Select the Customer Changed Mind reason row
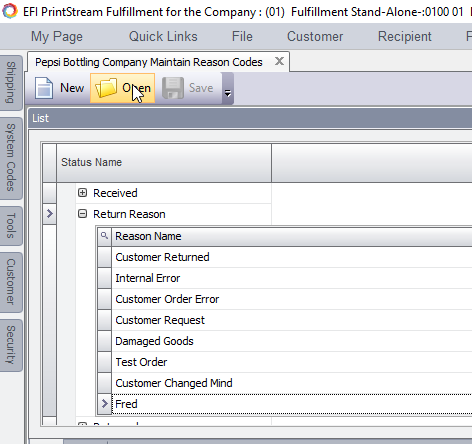472x444 pixels. 292,383
